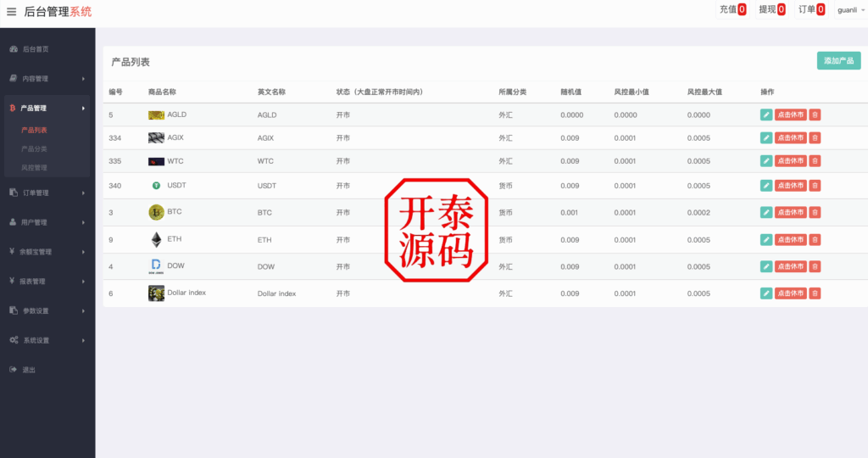Click edit pencil icon for USDT row
Screen dimensions: 868x458
tap(766, 186)
